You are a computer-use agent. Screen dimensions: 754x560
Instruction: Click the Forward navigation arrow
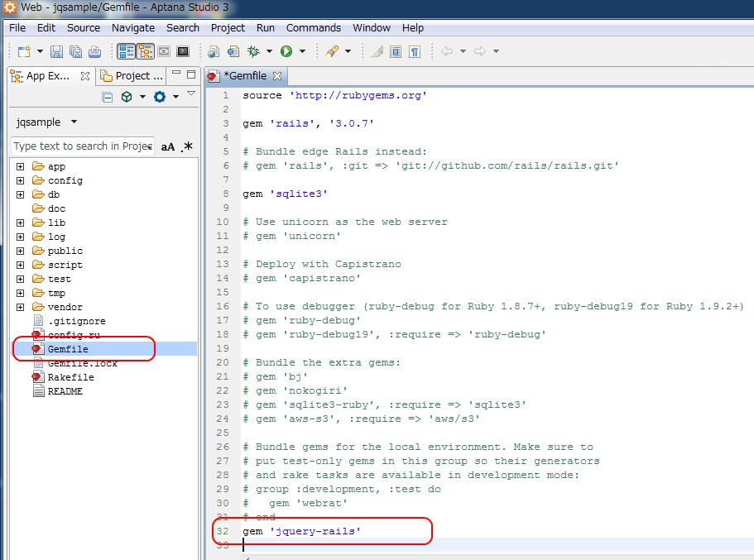point(479,51)
